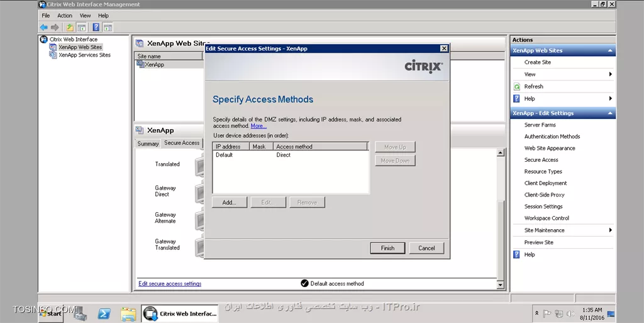Viewport: 644px width, 323px height.
Task: Open the Action menu
Action: click(x=65, y=16)
